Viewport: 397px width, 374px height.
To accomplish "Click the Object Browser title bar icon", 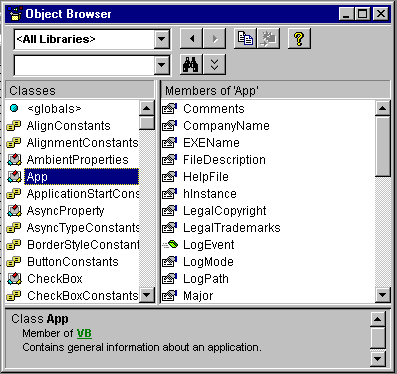I will [15, 14].
